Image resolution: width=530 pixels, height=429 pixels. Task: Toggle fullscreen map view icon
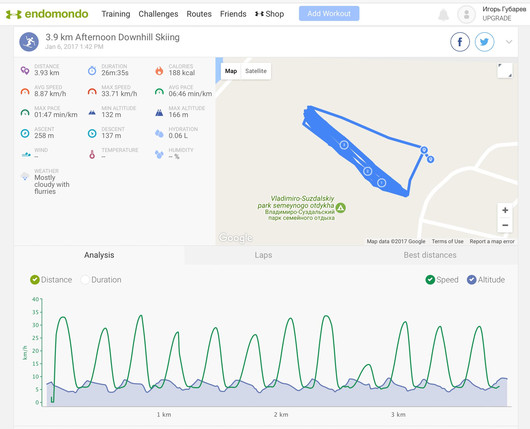[505, 71]
